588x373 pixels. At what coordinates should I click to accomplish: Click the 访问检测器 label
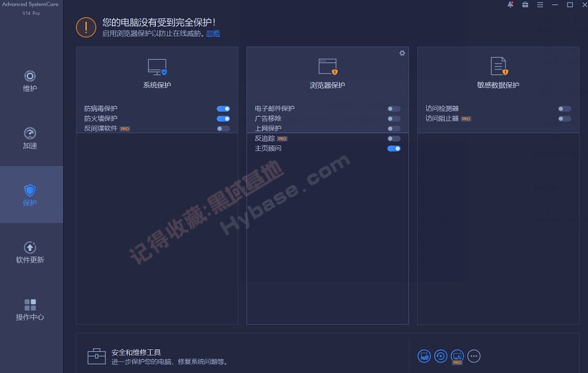pyautogui.click(x=441, y=109)
